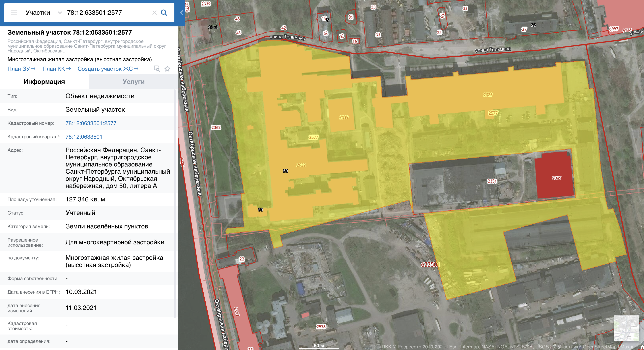Image resolution: width=644 pixels, height=350 pixels.
Task: Click parcel label 2351 on the map
Action: point(492,181)
